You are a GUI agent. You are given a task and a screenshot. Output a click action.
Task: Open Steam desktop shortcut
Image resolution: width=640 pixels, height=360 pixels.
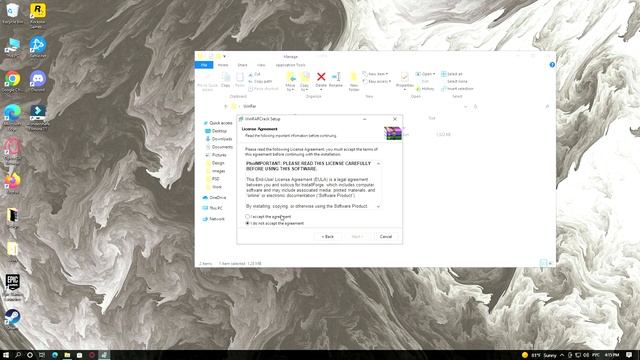click(13, 320)
